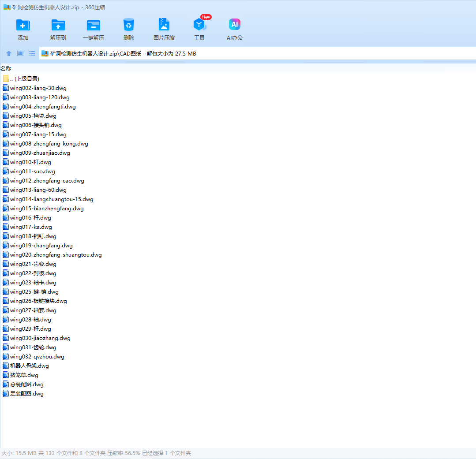Click the 添加 (Add) toolbar icon
476x459 pixels.
pyautogui.click(x=23, y=25)
